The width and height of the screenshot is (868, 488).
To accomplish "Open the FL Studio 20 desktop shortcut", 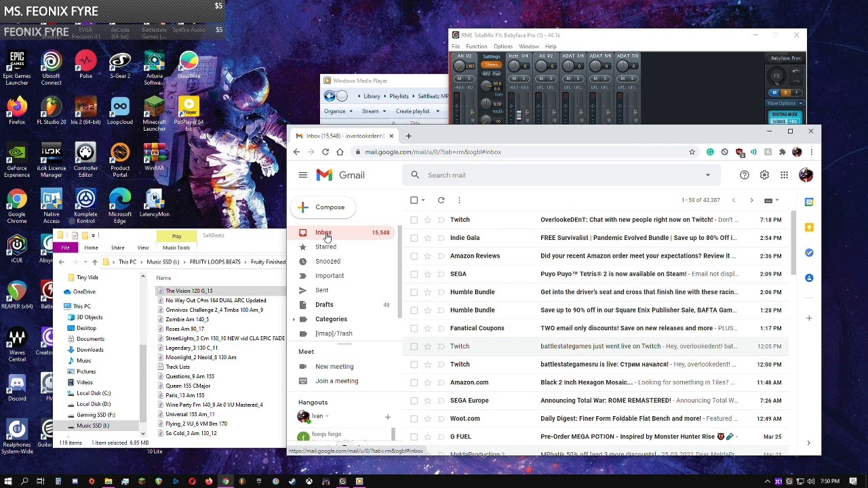I will pyautogui.click(x=51, y=111).
